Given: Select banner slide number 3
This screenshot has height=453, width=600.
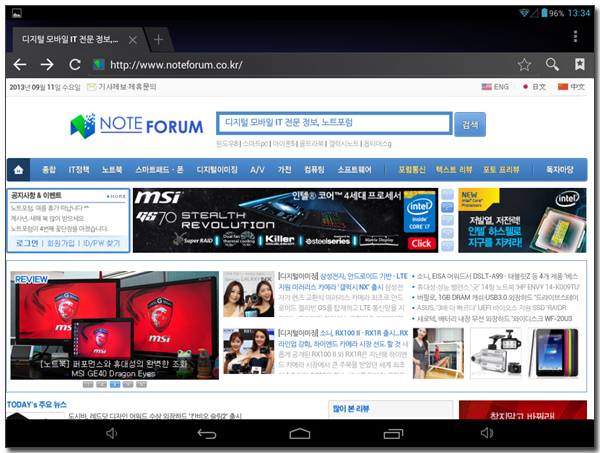Looking at the screenshot, I should (447, 220).
